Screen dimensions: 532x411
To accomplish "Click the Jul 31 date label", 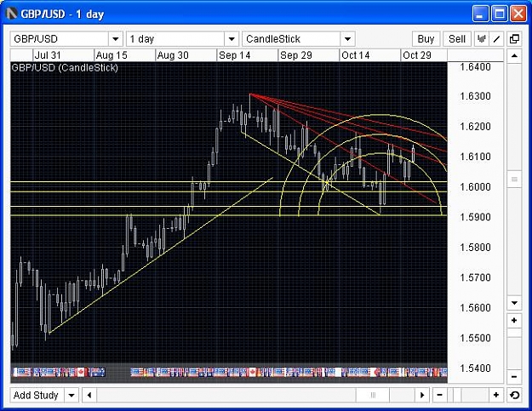I will 48,55.
